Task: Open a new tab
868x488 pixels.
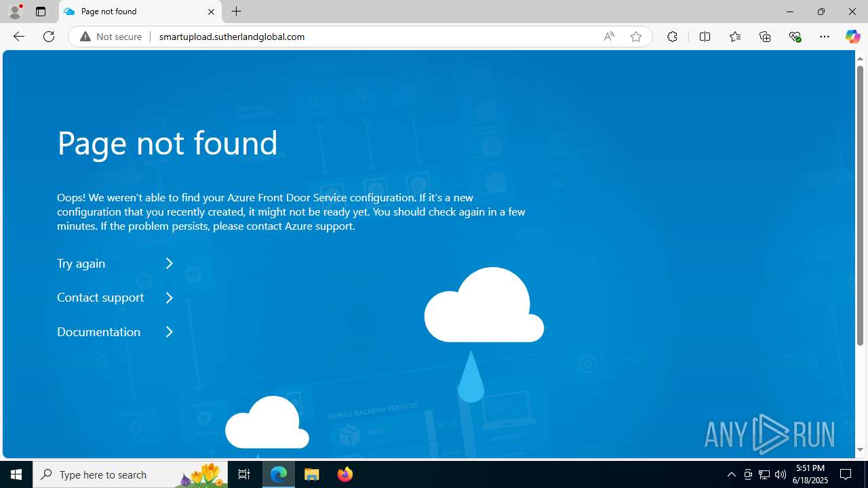Action: pos(236,12)
